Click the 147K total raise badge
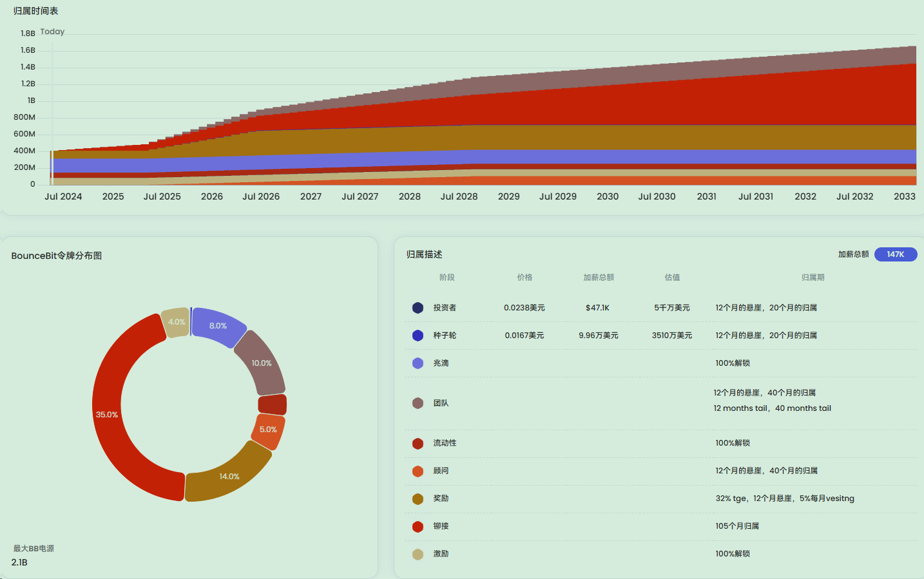 tap(895, 254)
